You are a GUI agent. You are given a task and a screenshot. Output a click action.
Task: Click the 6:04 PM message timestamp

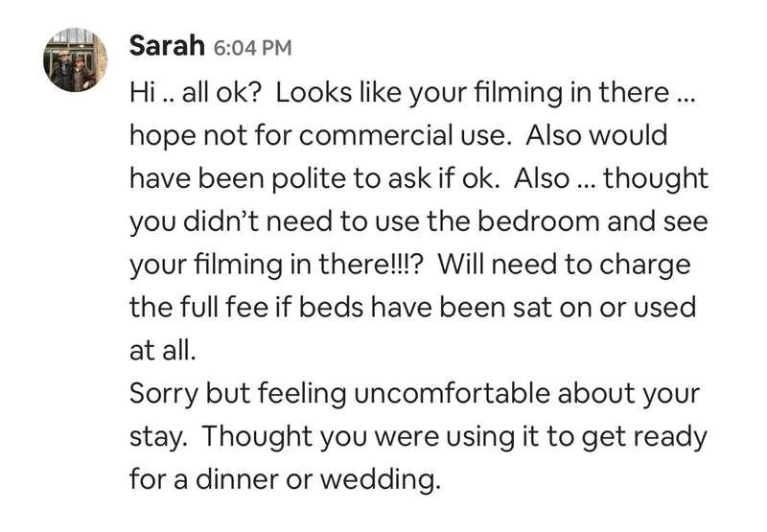[247, 48]
